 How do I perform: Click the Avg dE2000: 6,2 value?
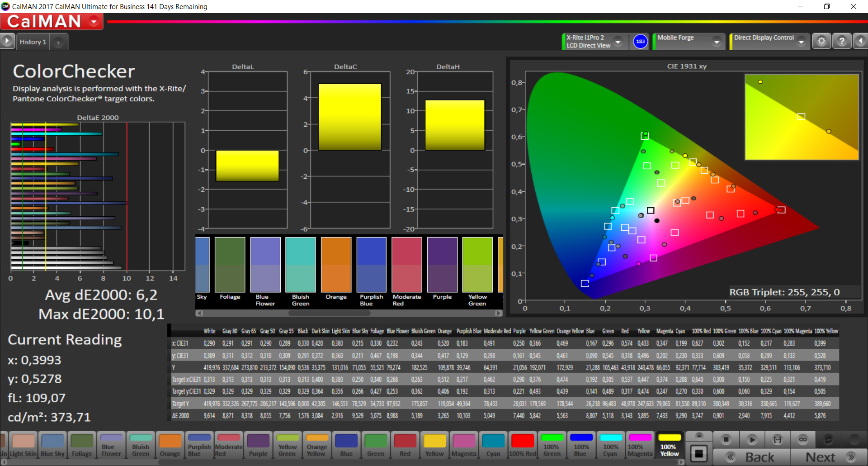click(x=101, y=295)
